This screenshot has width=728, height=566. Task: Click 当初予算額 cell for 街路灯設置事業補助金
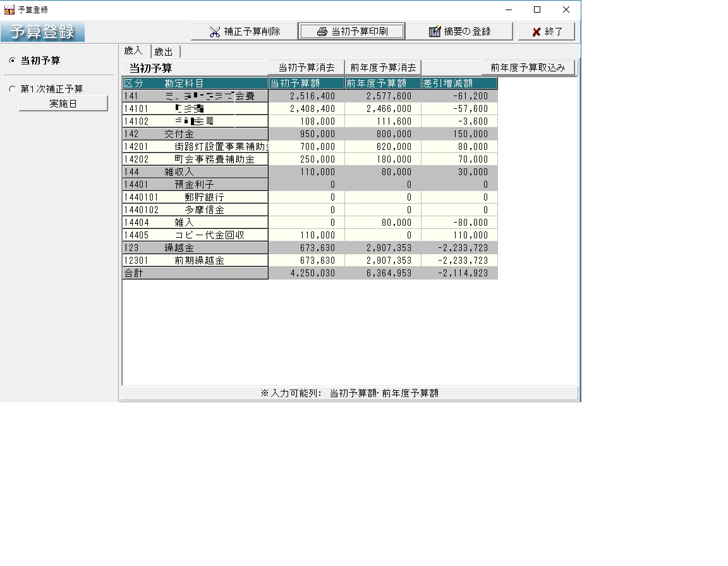306,147
